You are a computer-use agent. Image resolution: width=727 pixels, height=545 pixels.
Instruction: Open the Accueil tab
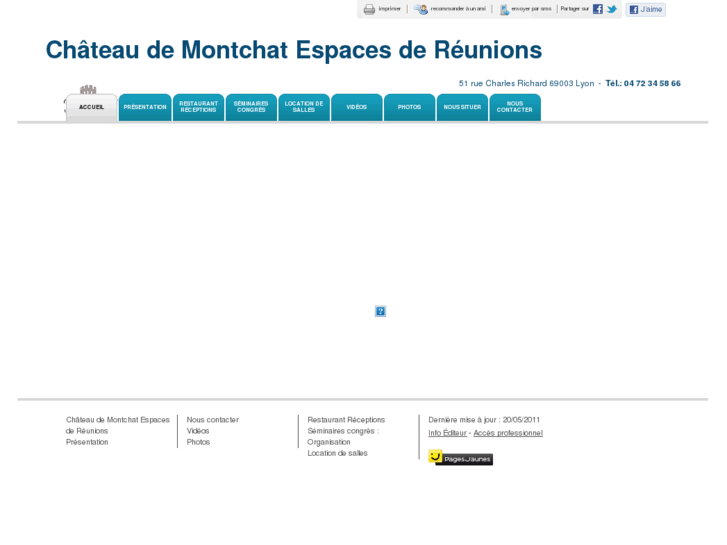coord(91,108)
